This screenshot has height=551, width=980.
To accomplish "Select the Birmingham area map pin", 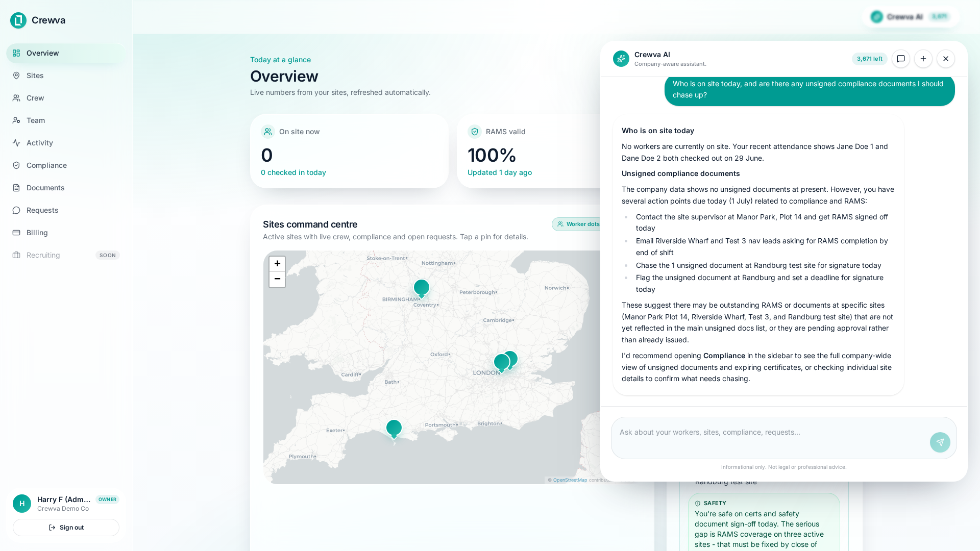I will pos(422,288).
